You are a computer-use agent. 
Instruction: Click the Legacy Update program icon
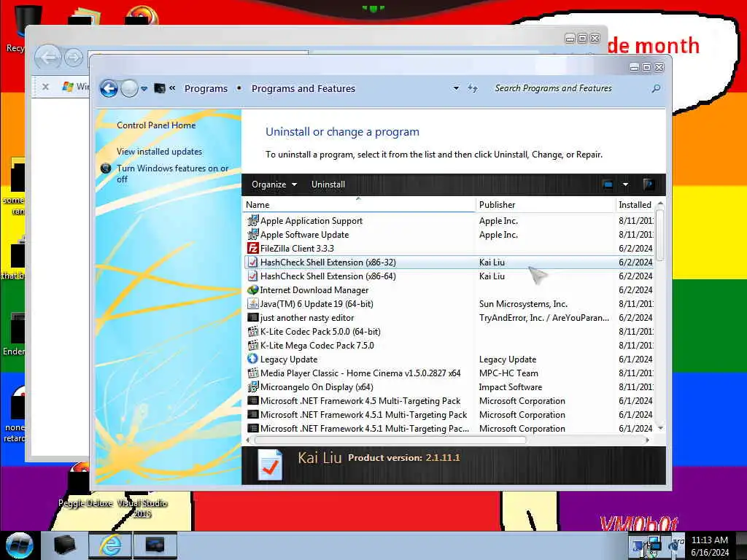click(x=253, y=359)
